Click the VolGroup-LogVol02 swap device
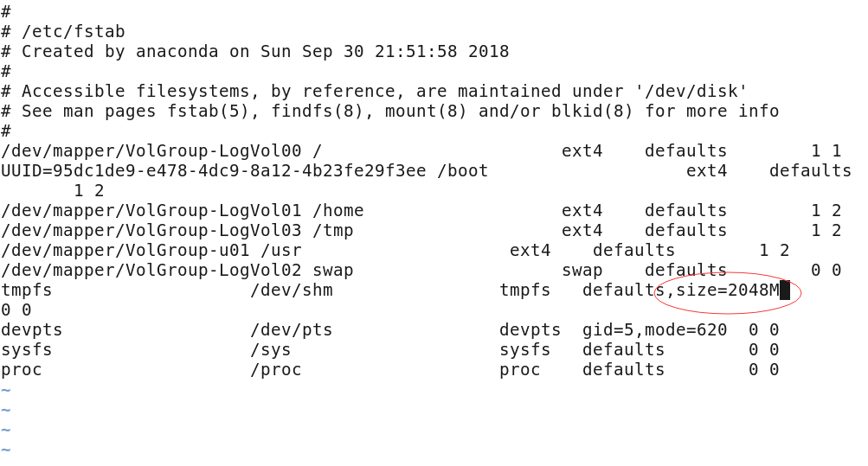 [x=151, y=271]
